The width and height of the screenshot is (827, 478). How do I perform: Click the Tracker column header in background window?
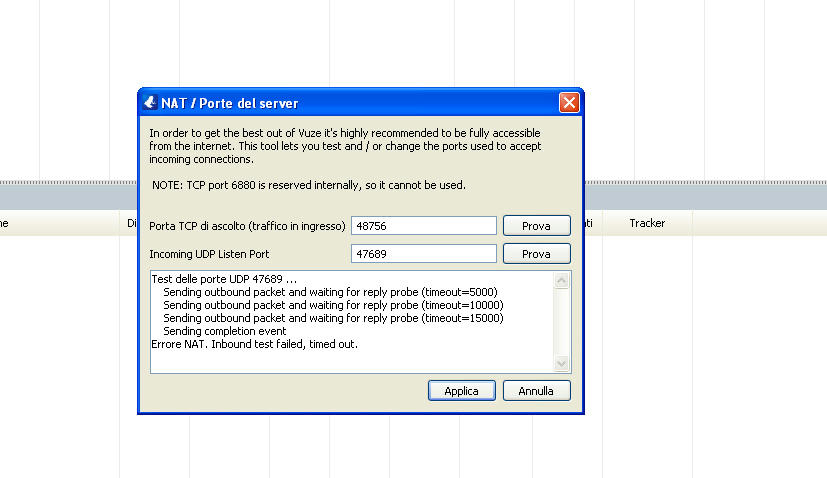[647, 223]
